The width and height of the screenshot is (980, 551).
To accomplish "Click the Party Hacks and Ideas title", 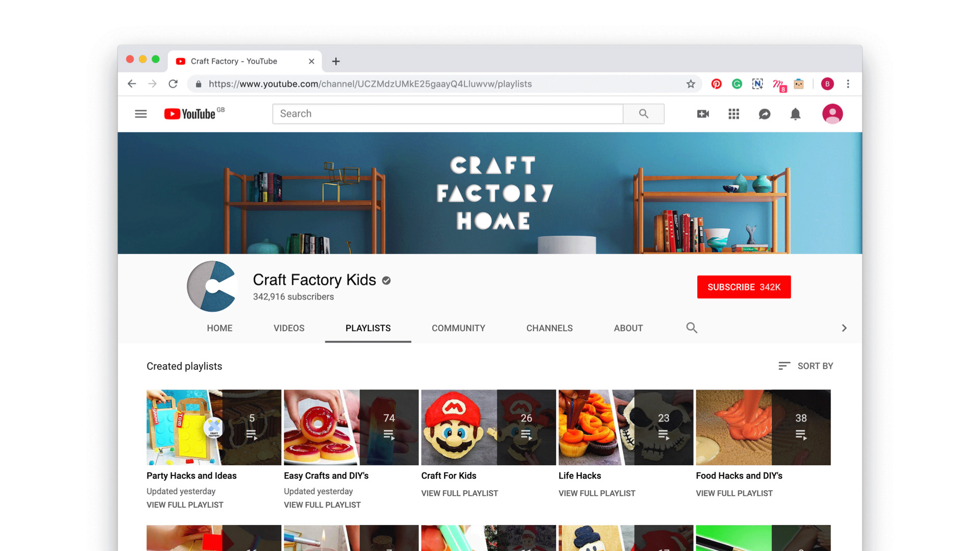I will 191,475.
